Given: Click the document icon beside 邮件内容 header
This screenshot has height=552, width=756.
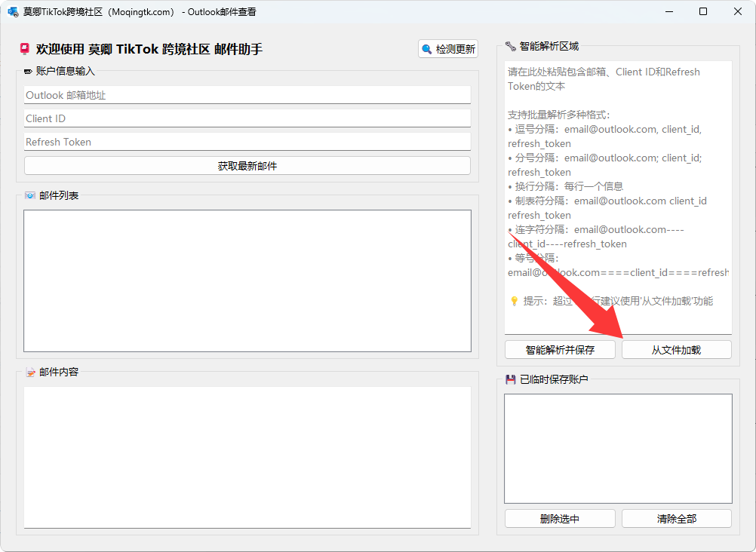Looking at the screenshot, I should (x=29, y=371).
